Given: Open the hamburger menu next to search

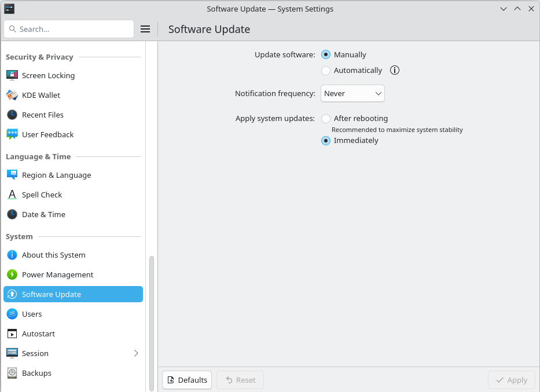Looking at the screenshot, I should tap(145, 29).
